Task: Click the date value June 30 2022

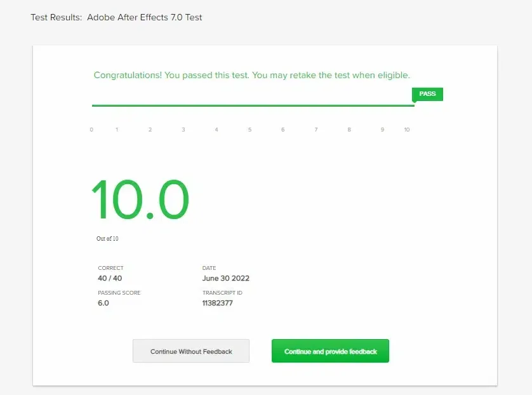Action: click(x=225, y=278)
